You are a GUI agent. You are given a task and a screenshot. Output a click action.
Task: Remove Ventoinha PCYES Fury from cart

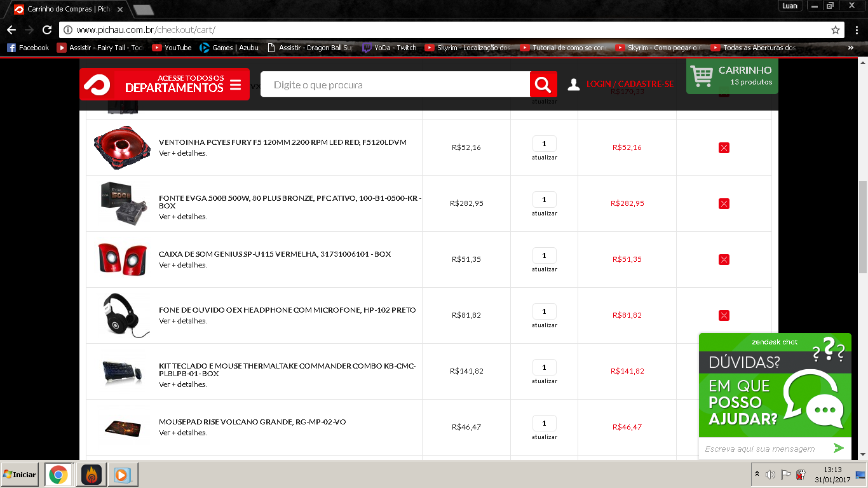click(724, 147)
